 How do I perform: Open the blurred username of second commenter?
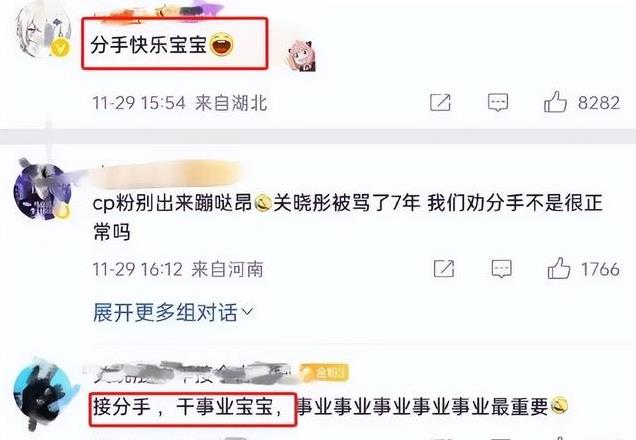(x=166, y=174)
